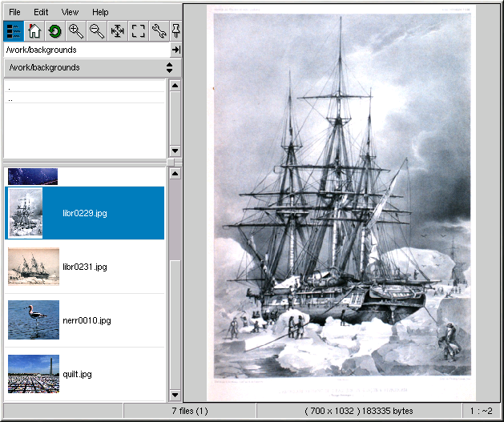Go to the home directory

(x=34, y=31)
